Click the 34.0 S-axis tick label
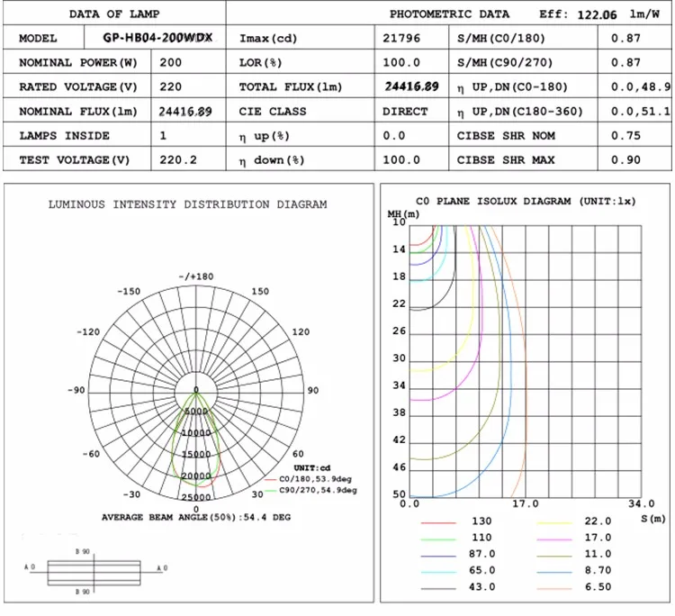This screenshot has height=616, width=675. tap(642, 503)
